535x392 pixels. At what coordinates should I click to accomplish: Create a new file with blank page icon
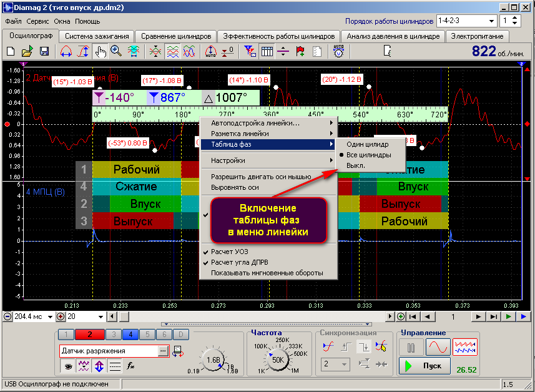click(11, 52)
